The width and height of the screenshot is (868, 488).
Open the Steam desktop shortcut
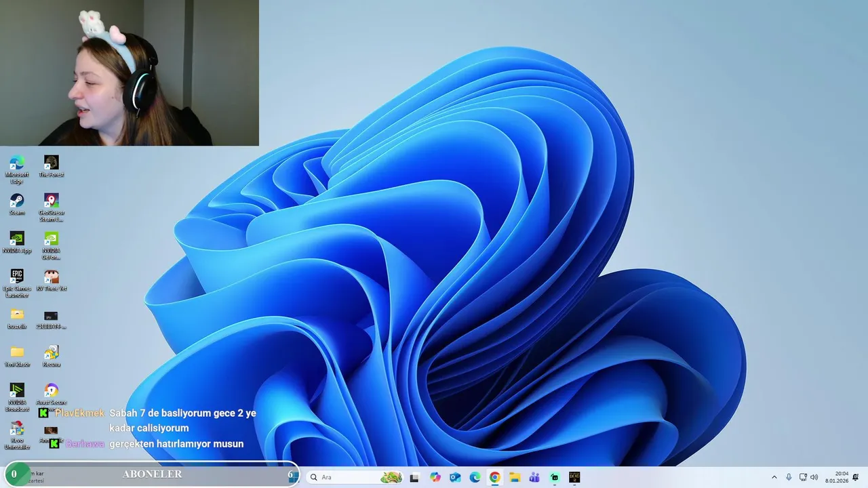17,204
